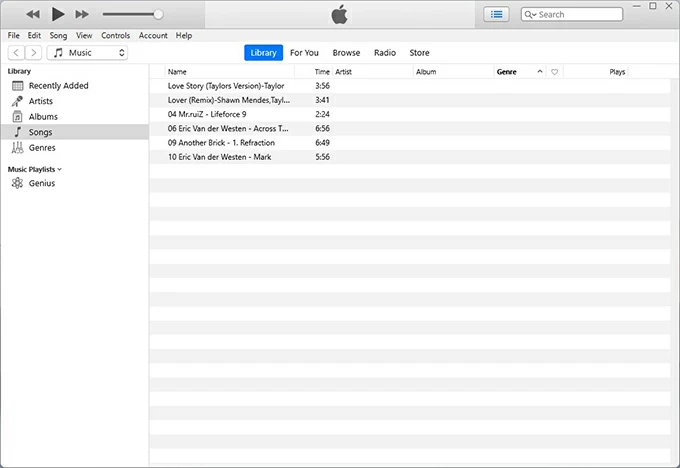The width and height of the screenshot is (680, 468).
Task: Open the File menu
Action: pyautogui.click(x=13, y=36)
